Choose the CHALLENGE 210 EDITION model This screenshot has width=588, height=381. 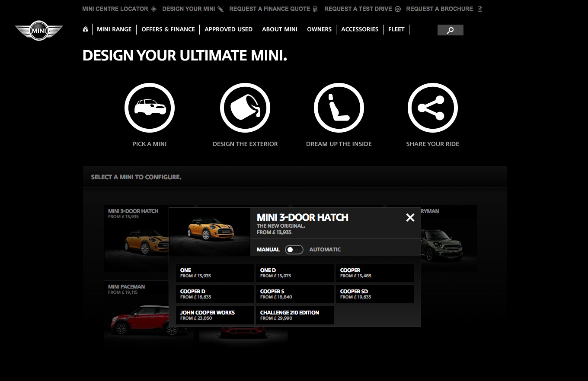coord(295,315)
